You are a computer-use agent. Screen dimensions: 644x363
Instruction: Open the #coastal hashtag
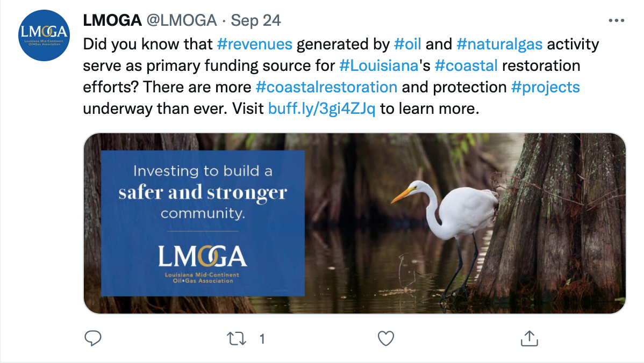pyautogui.click(x=466, y=66)
